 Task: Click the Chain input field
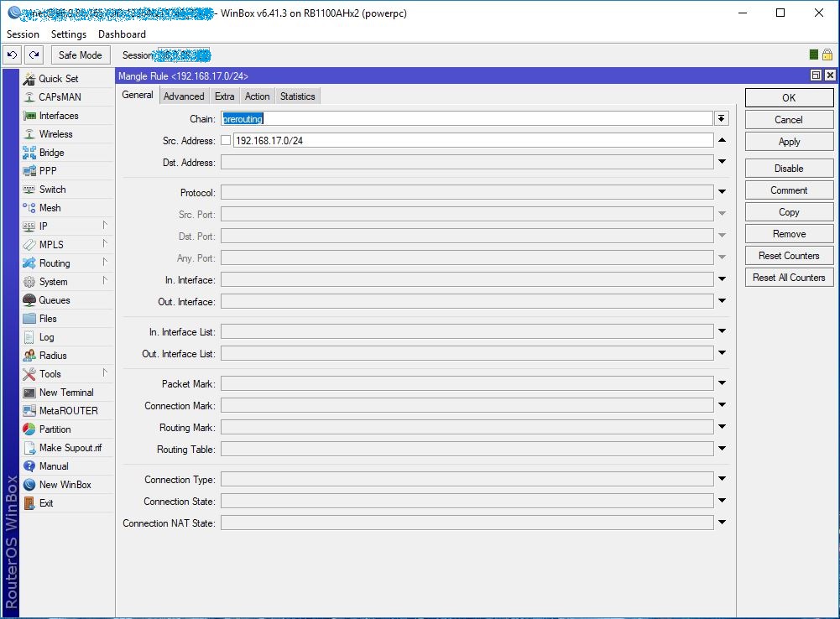coord(467,118)
